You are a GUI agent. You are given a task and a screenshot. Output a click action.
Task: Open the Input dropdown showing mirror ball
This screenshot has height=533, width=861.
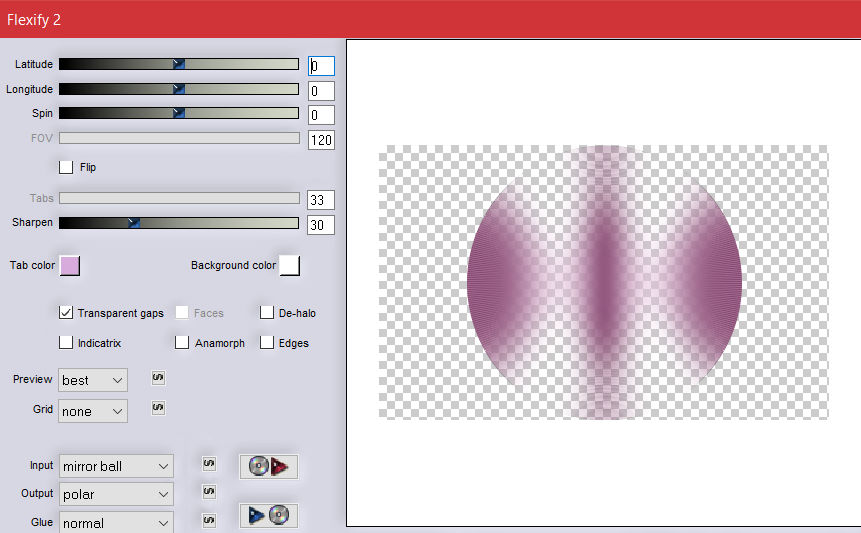pos(116,466)
